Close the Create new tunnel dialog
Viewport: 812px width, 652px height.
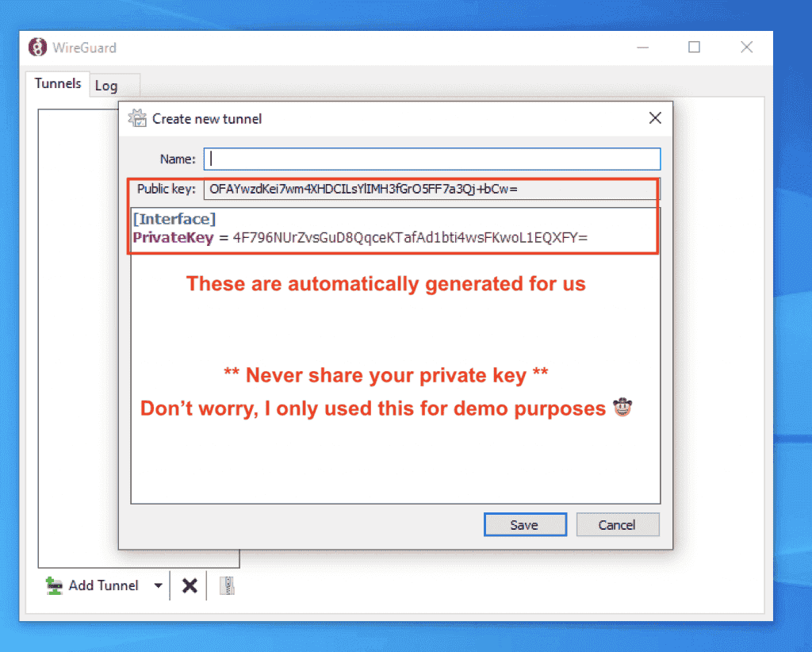(655, 118)
